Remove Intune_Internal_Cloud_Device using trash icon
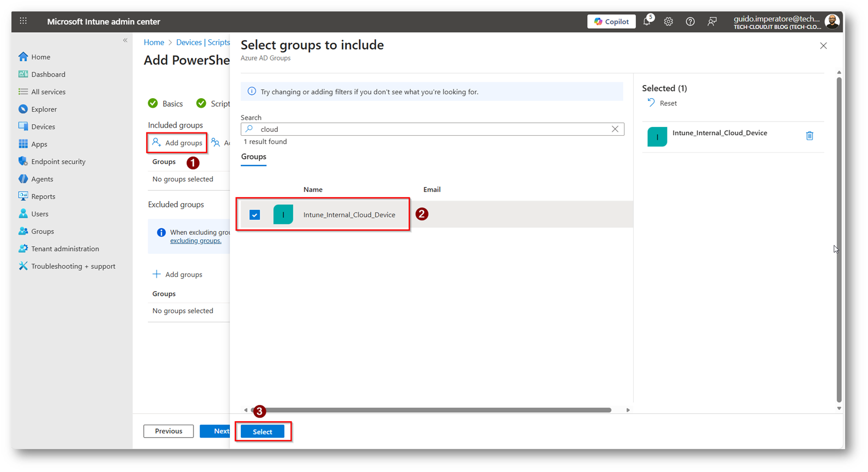This screenshot has width=868, height=472. tap(809, 136)
